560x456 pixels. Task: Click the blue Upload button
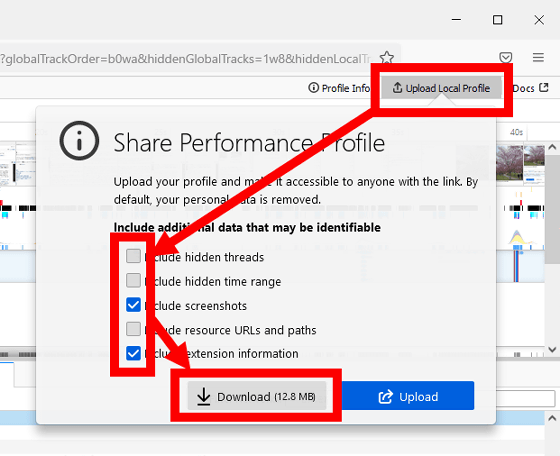pyautogui.click(x=408, y=396)
